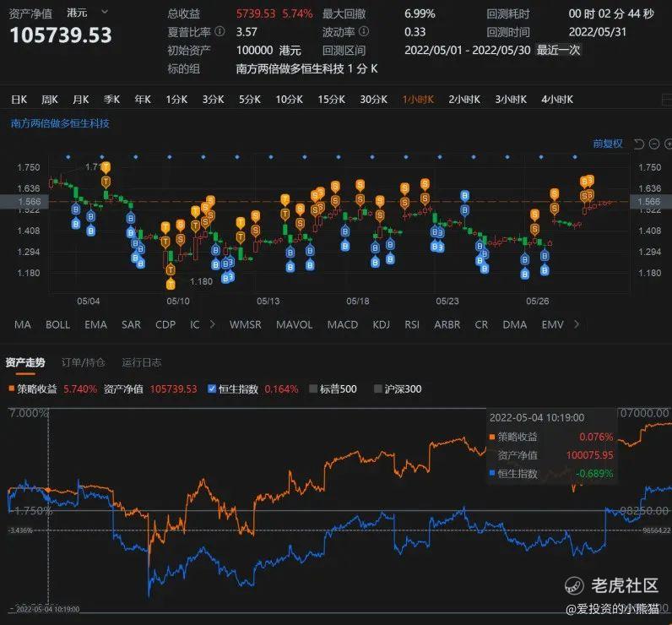The width and height of the screenshot is (672, 625).
Task: Select the 15分K timeframe
Action: click(x=331, y=100)
